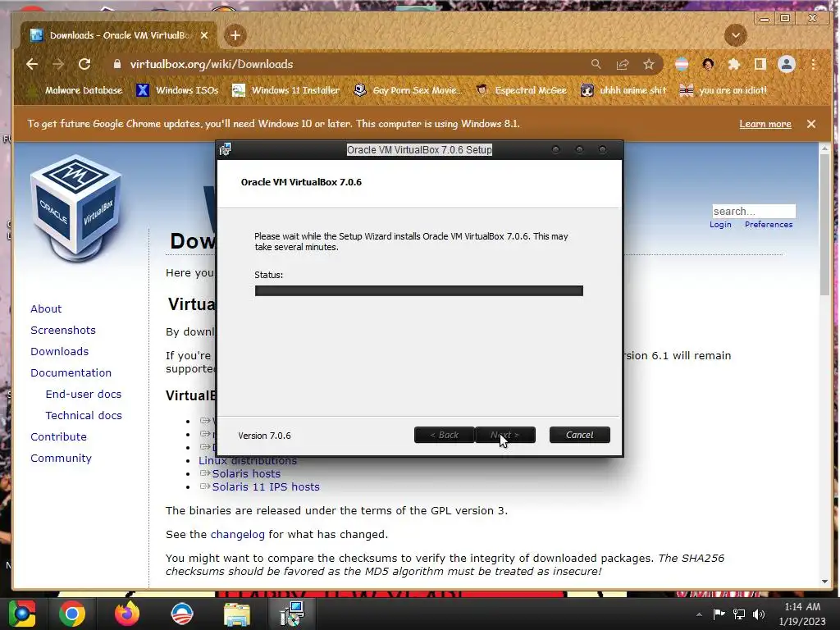
Task: Click Cancel in the VirtualBox Setup dialog
Action: click(x=580, y=435)
